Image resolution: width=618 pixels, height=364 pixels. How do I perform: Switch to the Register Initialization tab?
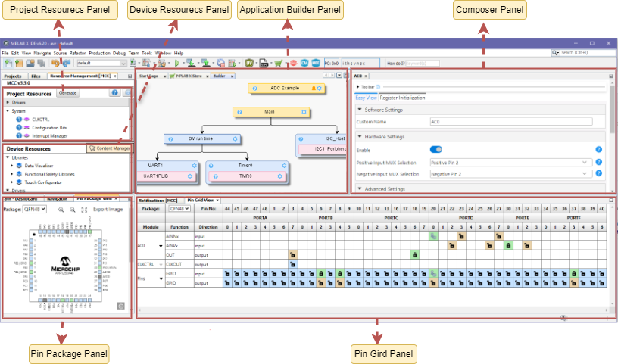402,97
